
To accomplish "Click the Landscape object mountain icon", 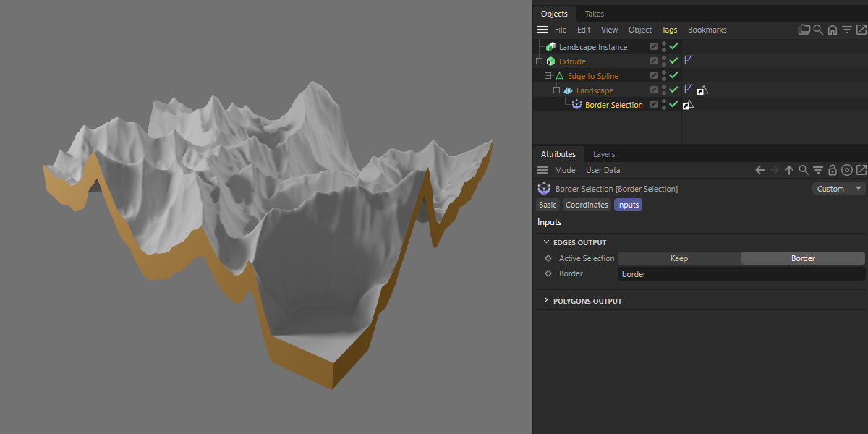I will 568,90.
